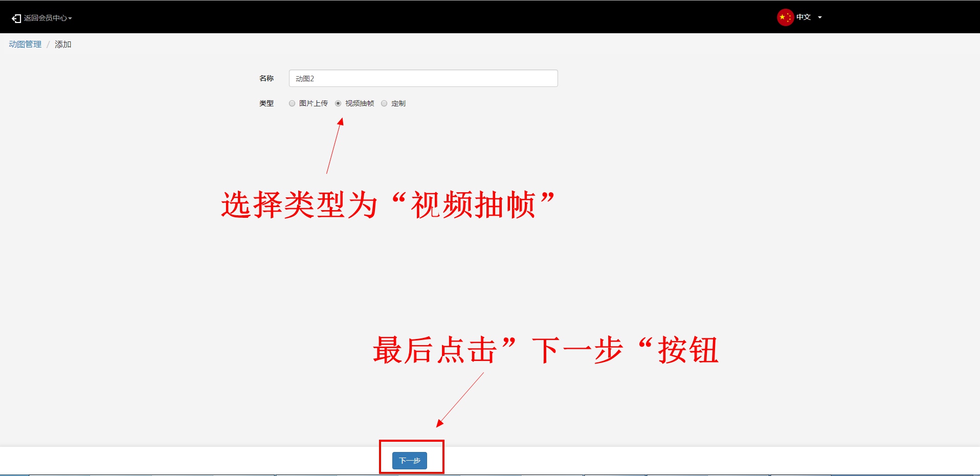Click the China flag language icon
980x476 pixels.
[785, 17]
